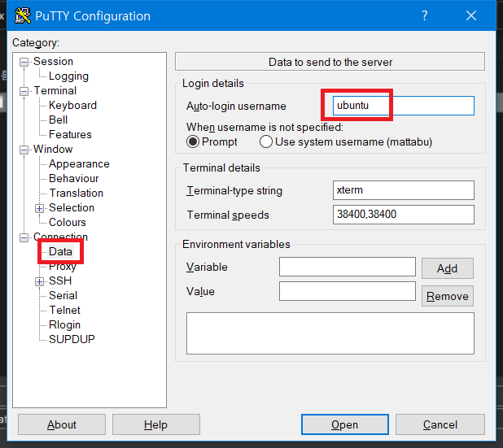Open the Window category
The height and width of the screenshot is (448, 503).
coord(53,149)
